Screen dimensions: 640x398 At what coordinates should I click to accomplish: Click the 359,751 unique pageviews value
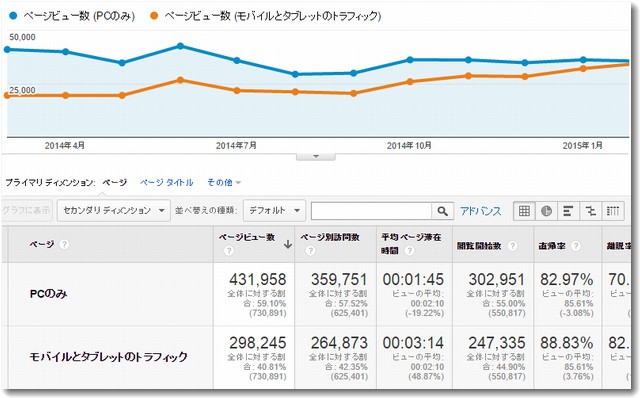(x=339, y=280)
